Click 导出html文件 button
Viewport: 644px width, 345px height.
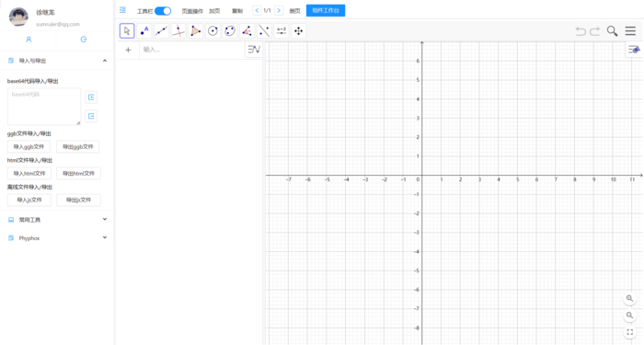(x=78, y=173)
